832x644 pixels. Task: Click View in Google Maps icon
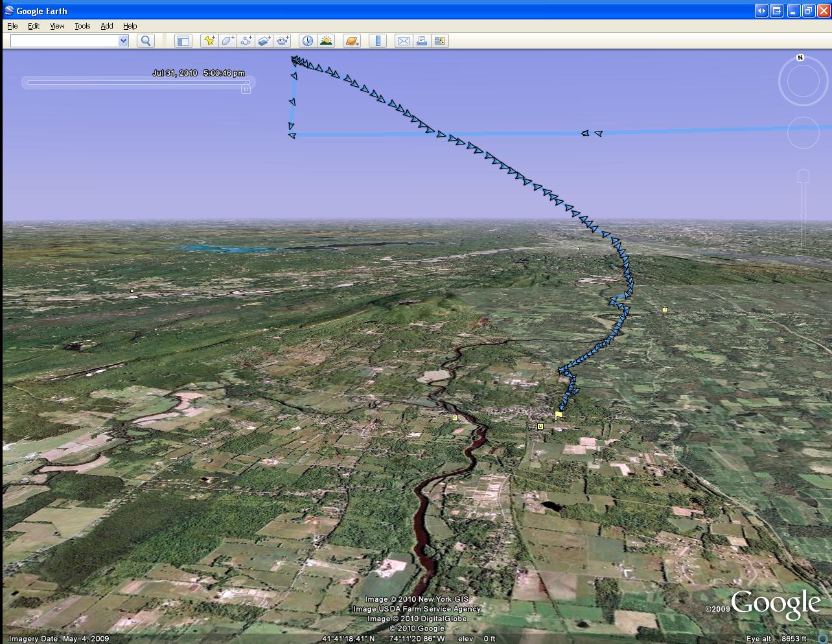(440, 41)
